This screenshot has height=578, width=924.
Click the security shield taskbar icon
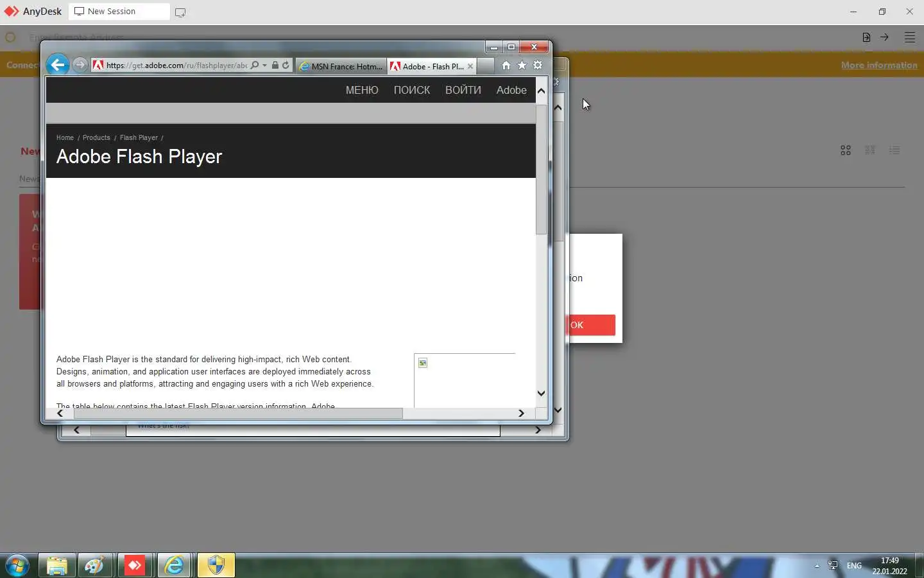click(x=216, y=566)
